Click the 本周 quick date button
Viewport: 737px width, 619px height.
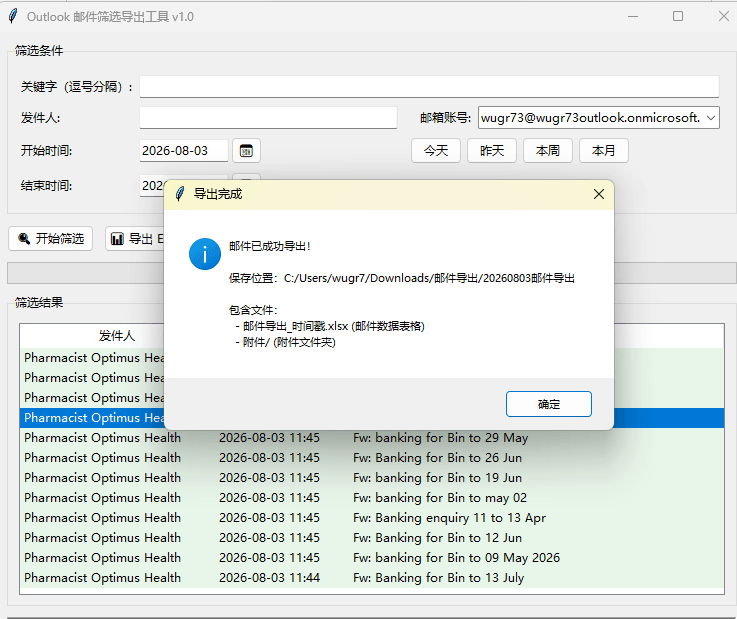pos(548,150)
